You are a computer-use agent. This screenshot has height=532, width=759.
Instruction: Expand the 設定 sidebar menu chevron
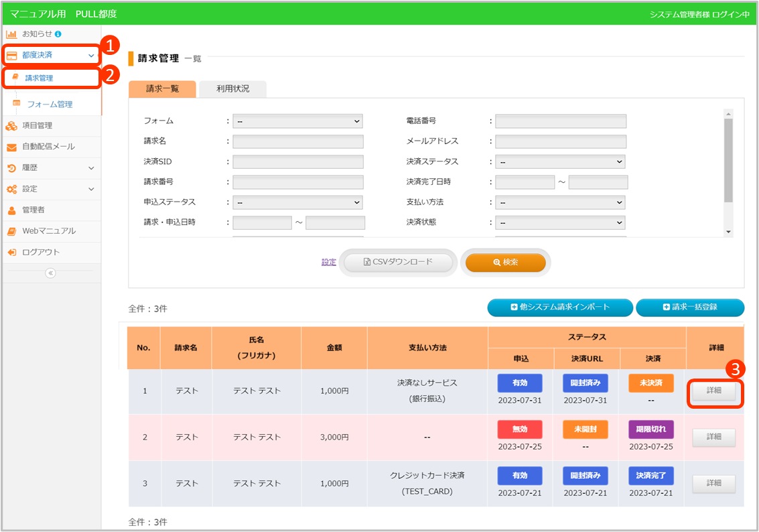pos(91,189)
